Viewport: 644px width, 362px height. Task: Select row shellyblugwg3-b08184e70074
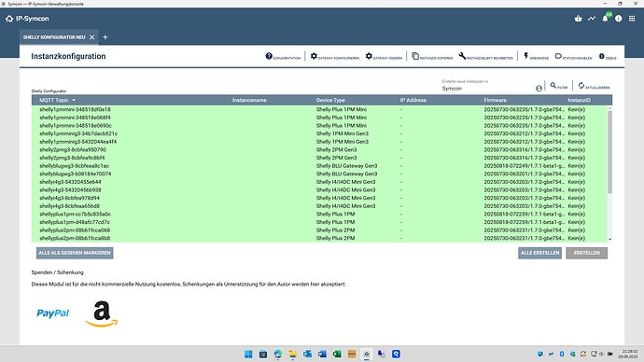318,174
